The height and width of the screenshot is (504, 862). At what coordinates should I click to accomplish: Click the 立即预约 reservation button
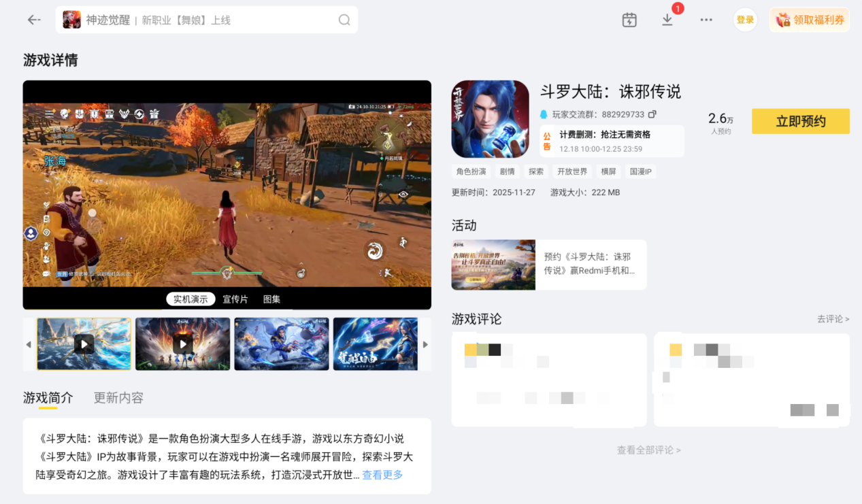coord(800,121)
